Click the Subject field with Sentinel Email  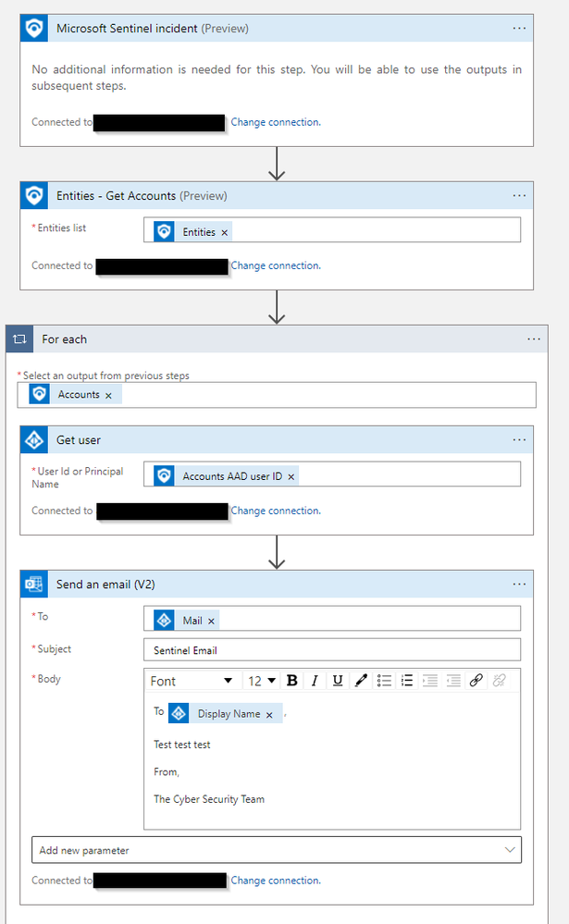tap(332, 650)
